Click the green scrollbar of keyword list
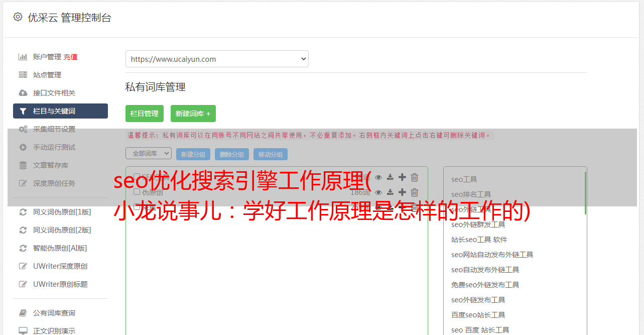The height and width of the screenshot is (335, 644). (585, 193)
